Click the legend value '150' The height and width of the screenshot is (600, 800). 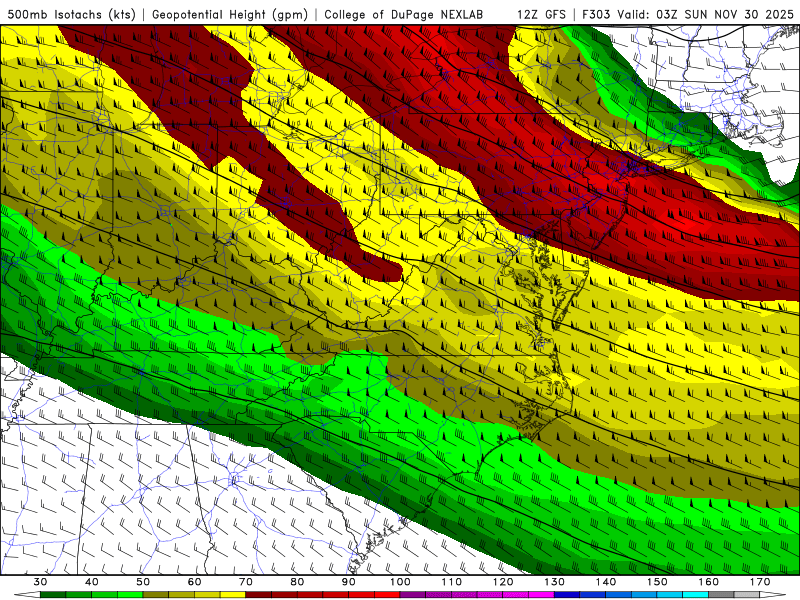point(658,582)
